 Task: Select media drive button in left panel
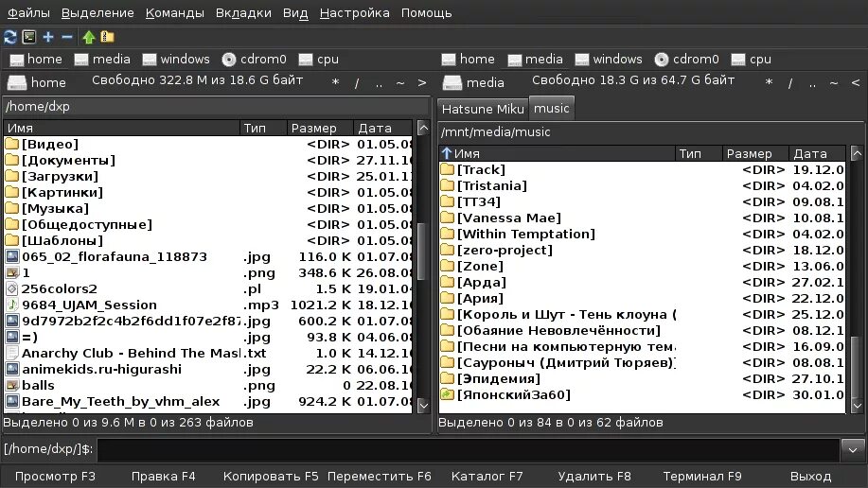pos(102,60)
